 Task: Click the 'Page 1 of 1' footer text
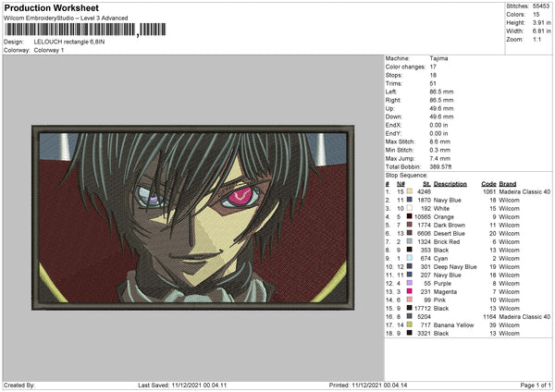[x=536, y=385]
